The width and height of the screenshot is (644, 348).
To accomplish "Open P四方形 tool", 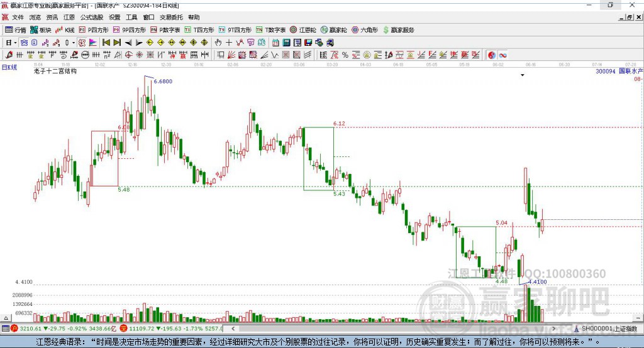I will (94, 30).
